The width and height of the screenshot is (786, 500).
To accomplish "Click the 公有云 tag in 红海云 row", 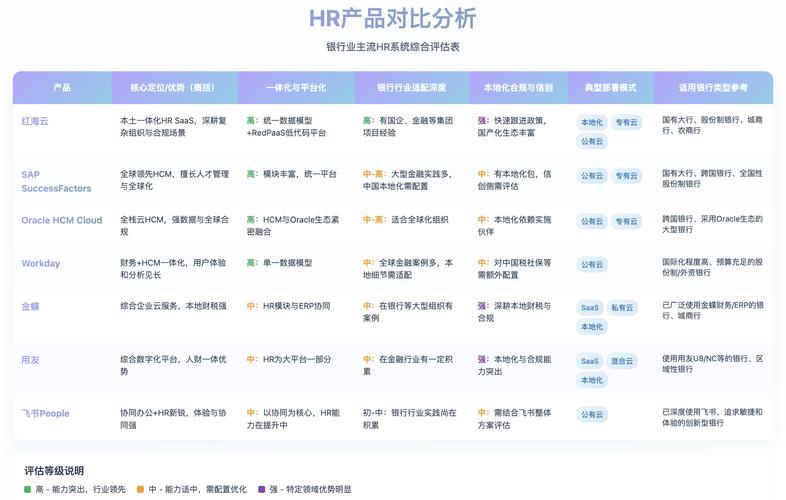I will 592,141.
